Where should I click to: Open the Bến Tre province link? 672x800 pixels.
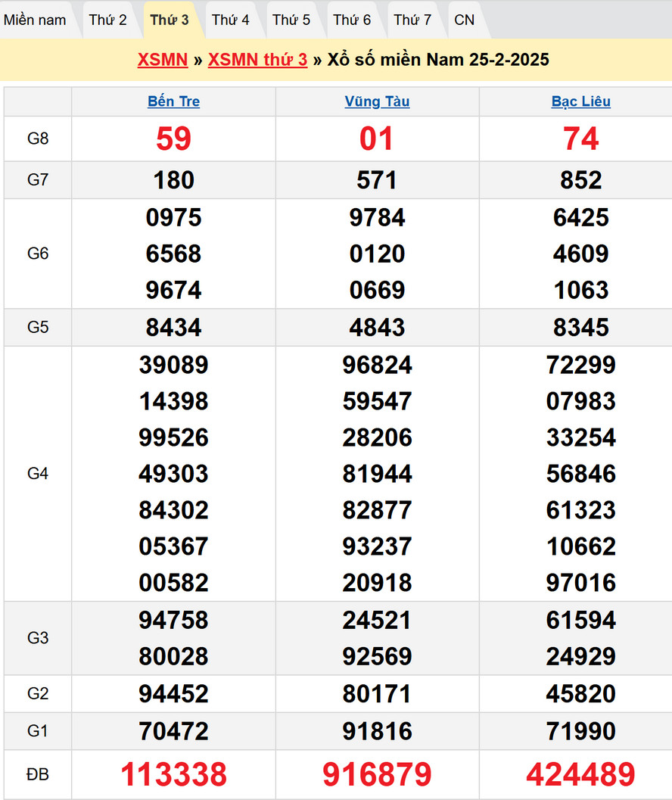click(x=173, y=101)
